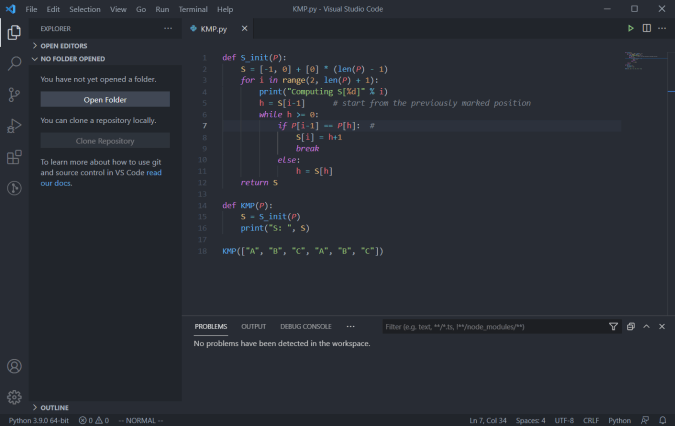Click the editor minimap code overview
The image size is (675, 426).
[x=644, y=61]
